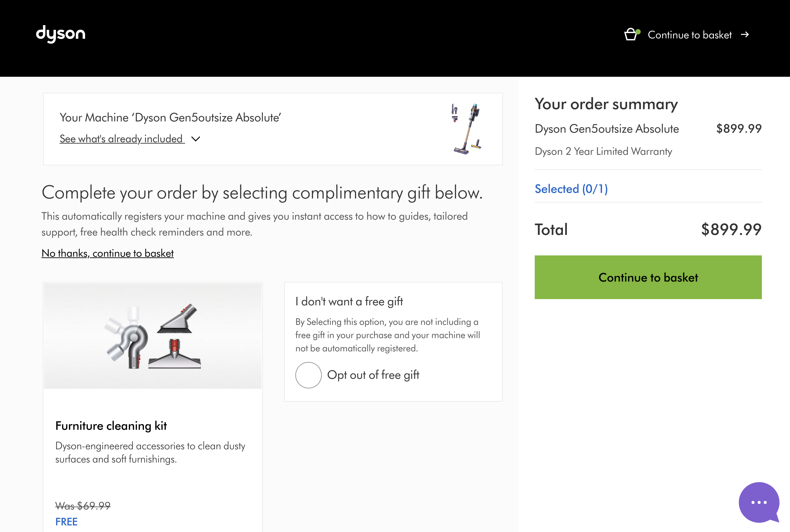Open the purple chat bubble
790x532 pixels.
759,502
